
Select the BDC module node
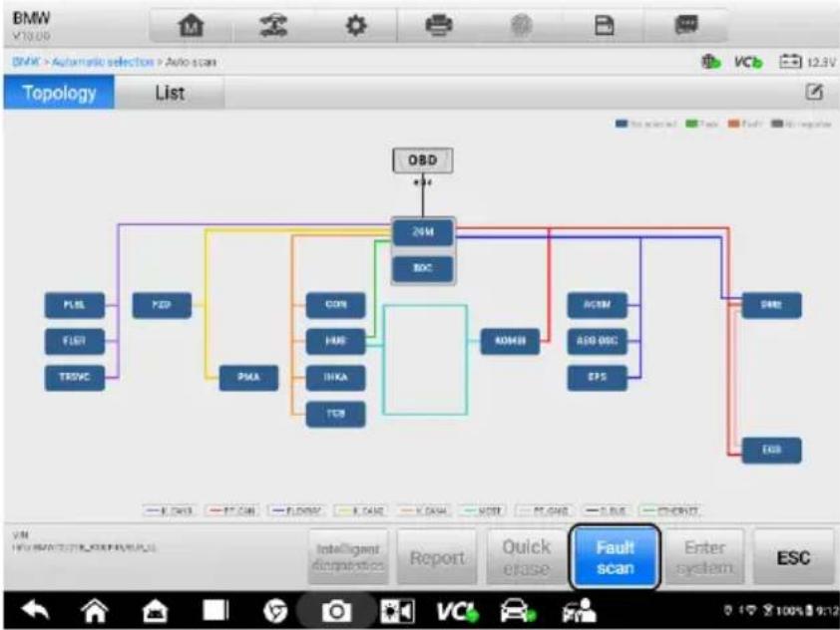click(x=423, y=268)
